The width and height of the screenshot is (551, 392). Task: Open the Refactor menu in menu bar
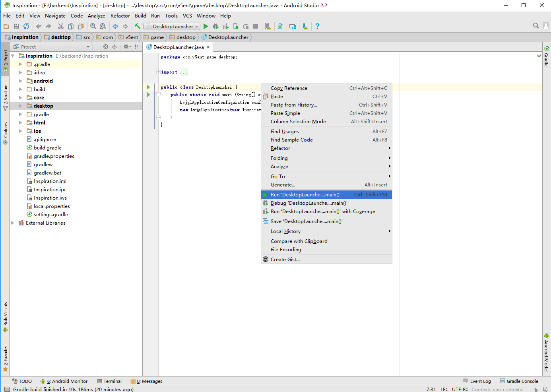coord(120,16)
